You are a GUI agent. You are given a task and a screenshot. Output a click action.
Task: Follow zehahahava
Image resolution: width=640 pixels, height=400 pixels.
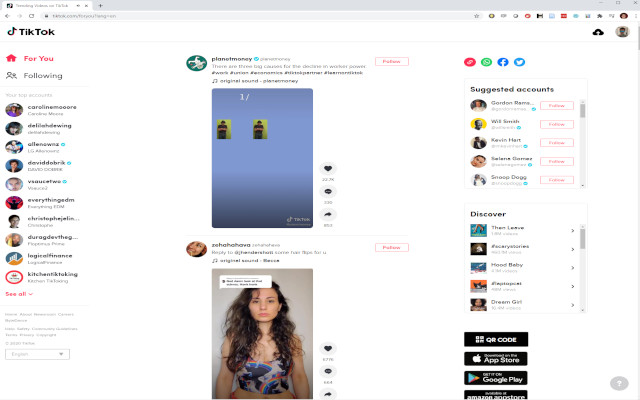pos(391,247)
